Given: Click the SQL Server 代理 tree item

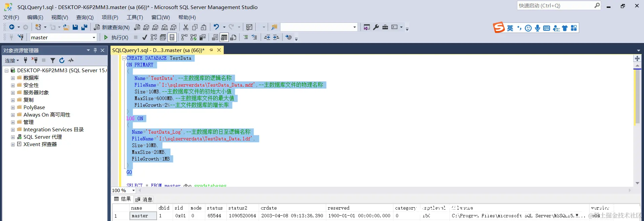Looking at the screenshot, I should [x=43, y=137].
